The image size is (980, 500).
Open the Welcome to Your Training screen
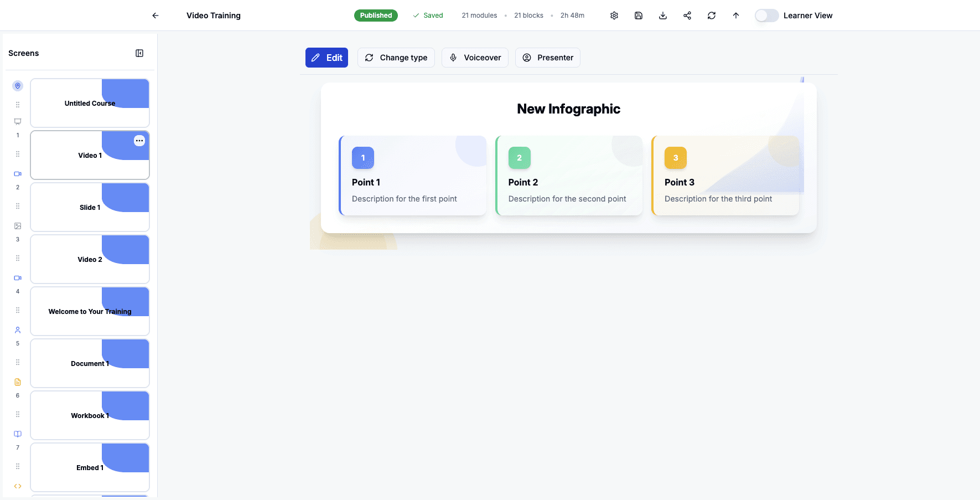click(x=90, y=311)
